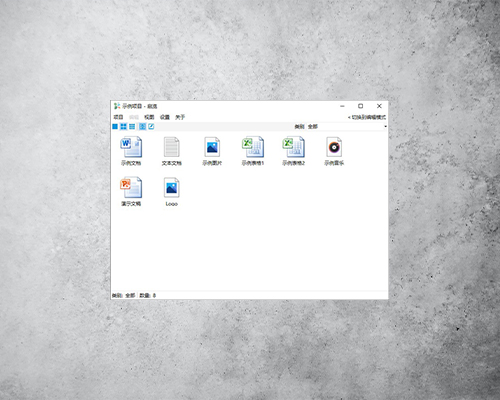The width and height of the screenshot is (500, 400).
Task: Switch to four-square grid icon view
Action: [123, 127]
